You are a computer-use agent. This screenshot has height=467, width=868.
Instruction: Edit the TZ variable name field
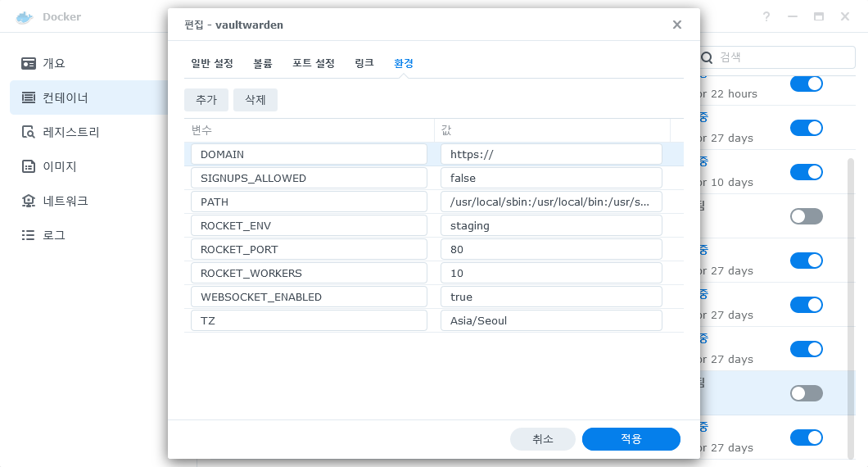coord(309,320)
